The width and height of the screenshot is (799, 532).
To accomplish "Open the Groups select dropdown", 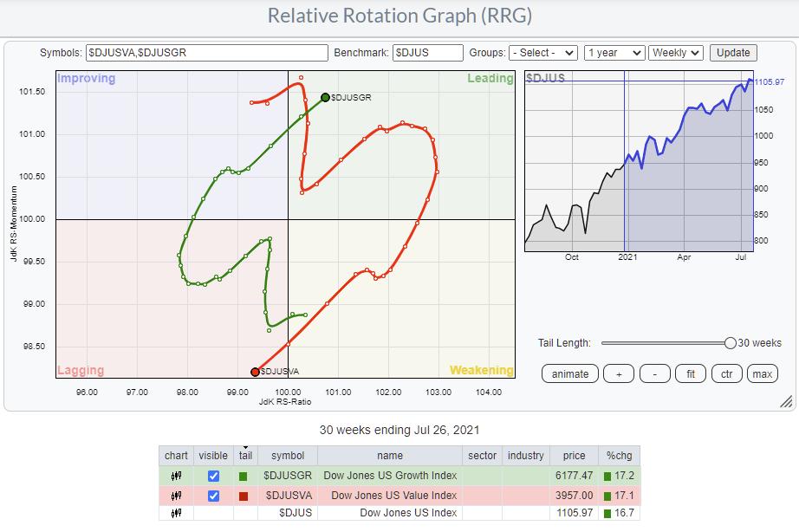I will tap(543, 53).
